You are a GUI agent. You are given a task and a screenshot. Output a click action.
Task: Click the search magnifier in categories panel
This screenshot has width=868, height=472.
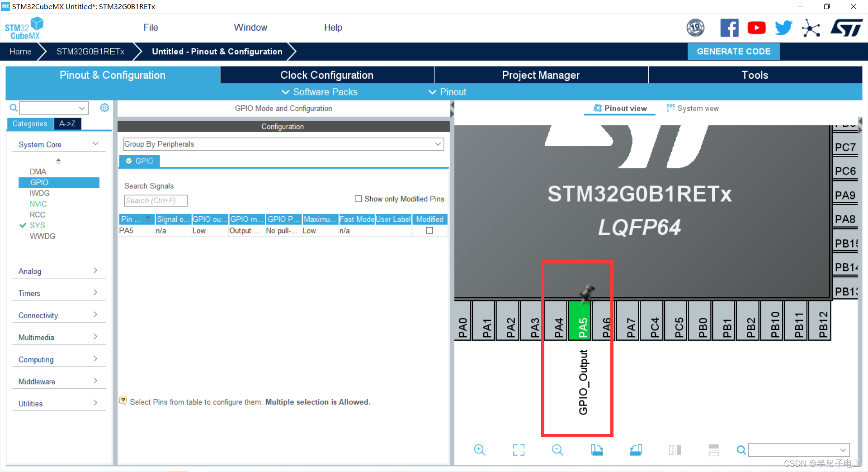click(x=14, y=108)
